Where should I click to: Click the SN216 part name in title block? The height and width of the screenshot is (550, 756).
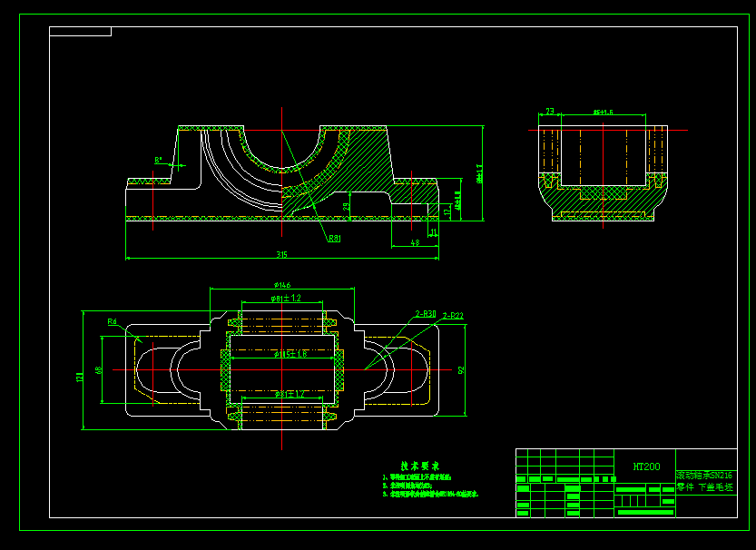point(704,475)
